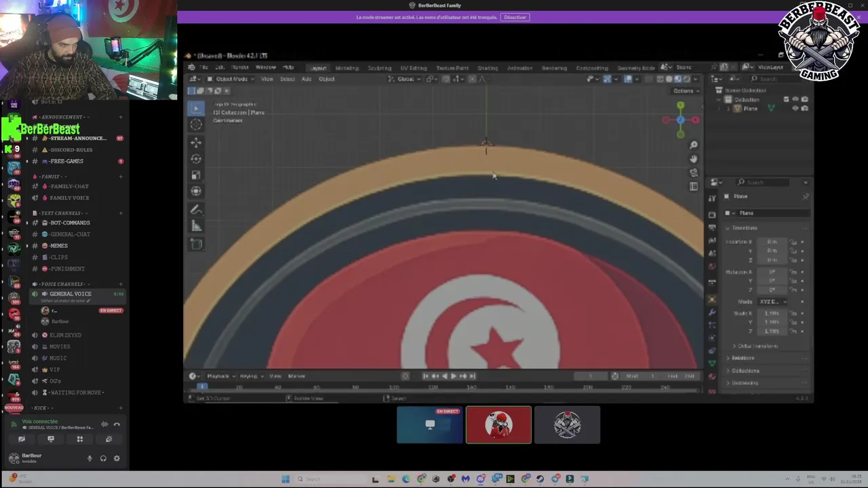Image resolution: width=868 pixels, height=488 pixels.
Task: Open the Global transform orientation dropdown
Action: click(406, 79)
